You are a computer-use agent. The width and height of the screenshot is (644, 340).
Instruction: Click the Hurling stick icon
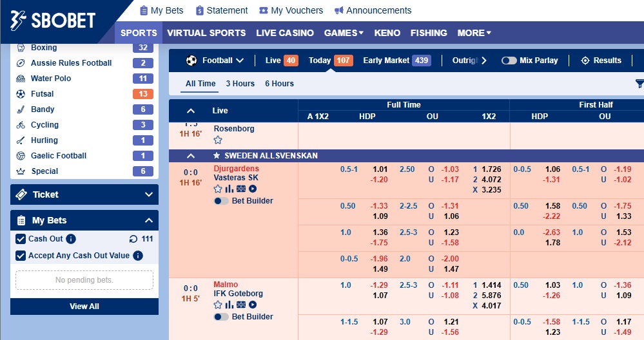[x=21, y=140]
